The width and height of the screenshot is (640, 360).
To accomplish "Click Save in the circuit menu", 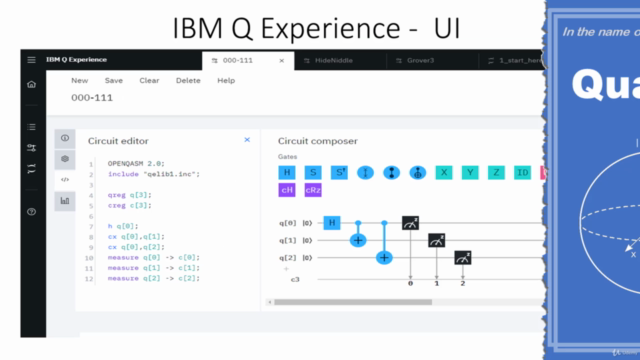I will (x=114, y=80).
